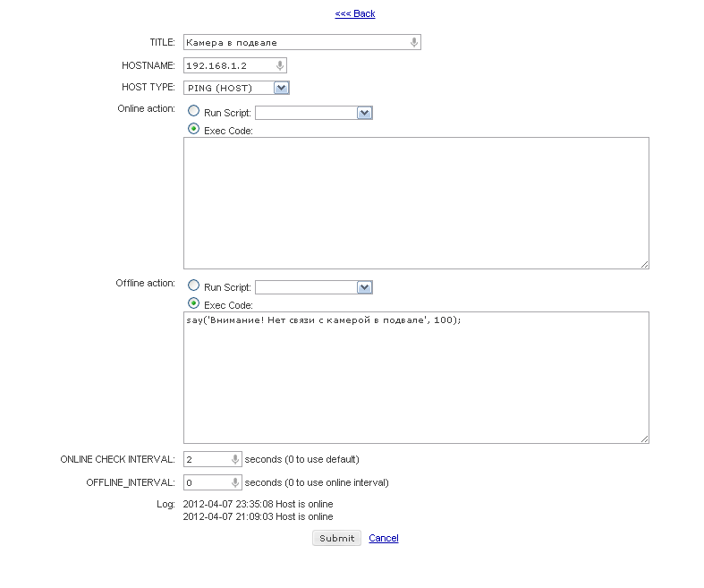Focus the TITLE text field
704x588 pixels.
[x=302, y=42]
